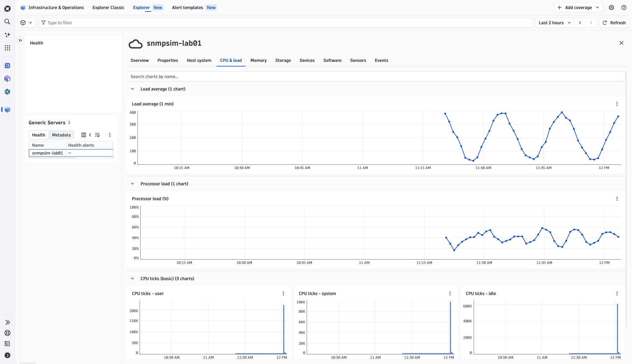Open the Sensors tab

[358, 60]
